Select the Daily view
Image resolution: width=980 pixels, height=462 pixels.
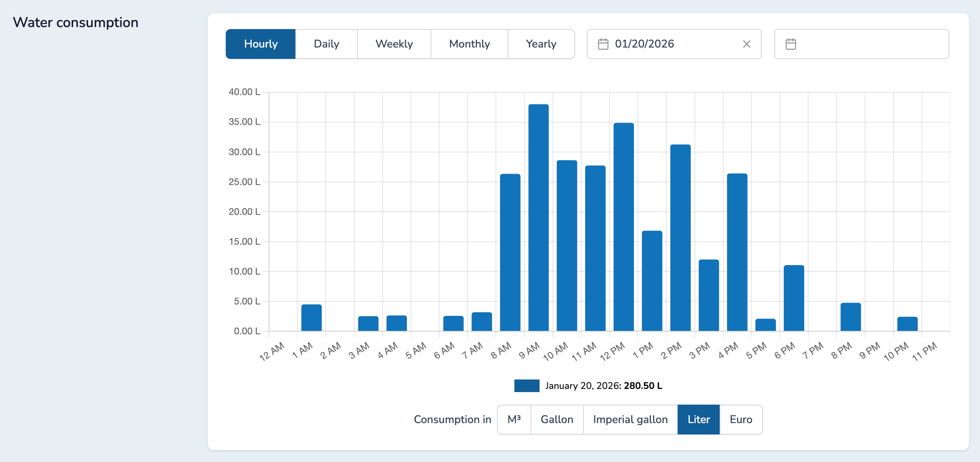(x=326, y=44)
